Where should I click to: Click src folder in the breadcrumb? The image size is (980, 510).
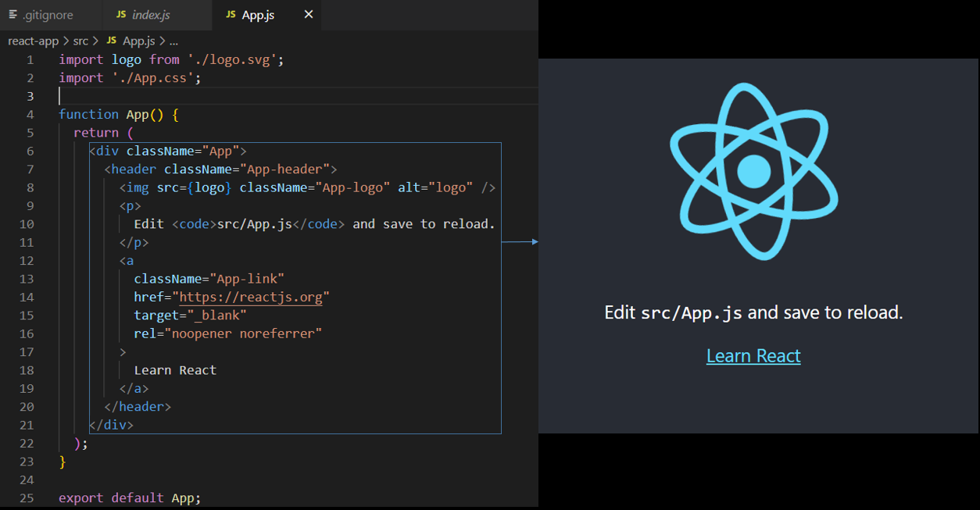80,41
